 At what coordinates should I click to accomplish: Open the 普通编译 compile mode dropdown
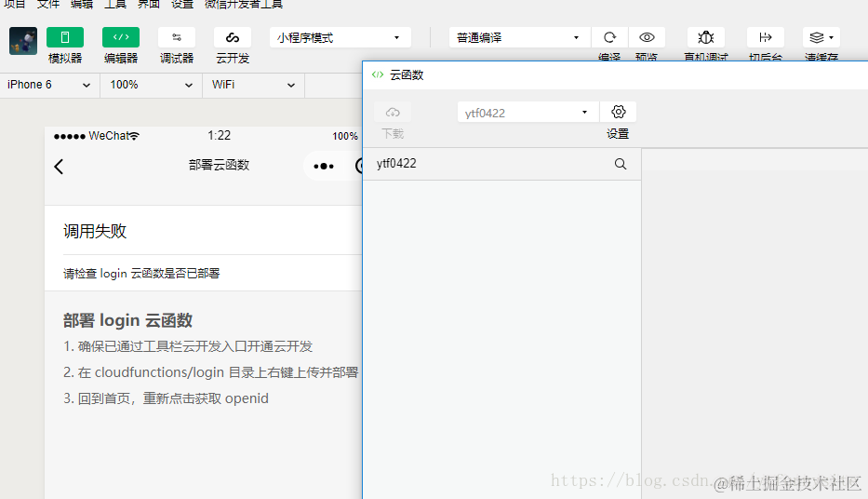click(x=520, y=37)
